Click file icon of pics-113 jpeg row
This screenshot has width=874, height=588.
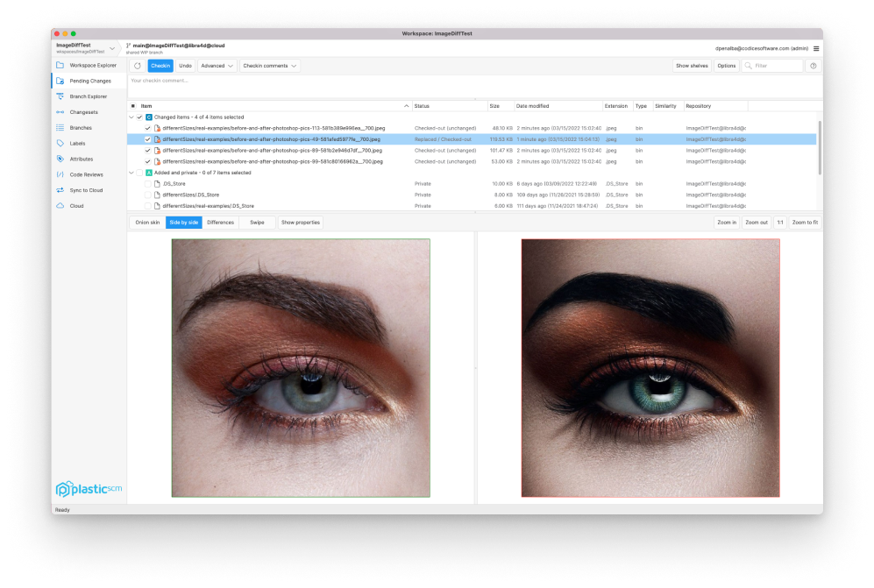point(157,128)
